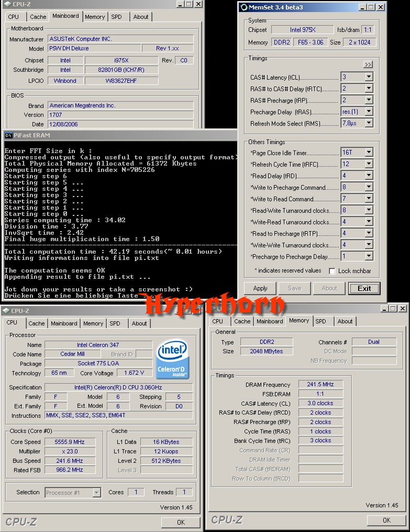Open the Read Delay (tRD) dropdown
Screen dimensions: 410x532
369,176
